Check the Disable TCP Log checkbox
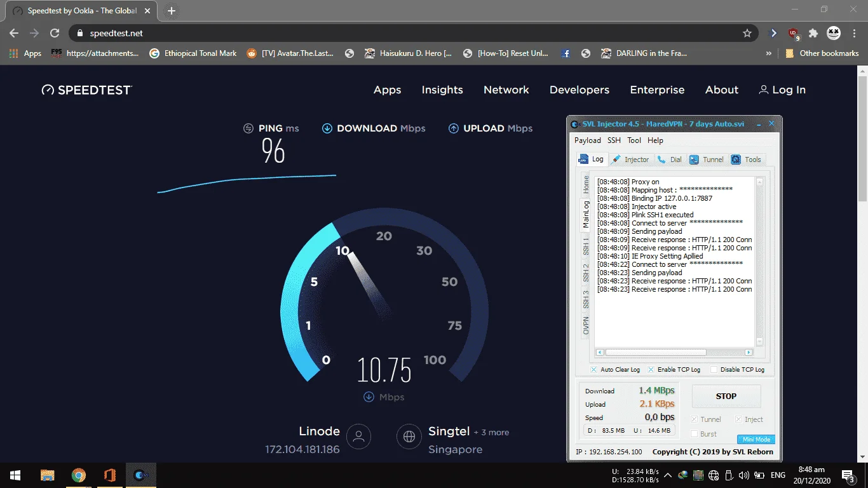The height and width of the screenshot is (488, 868). (714, 369)
